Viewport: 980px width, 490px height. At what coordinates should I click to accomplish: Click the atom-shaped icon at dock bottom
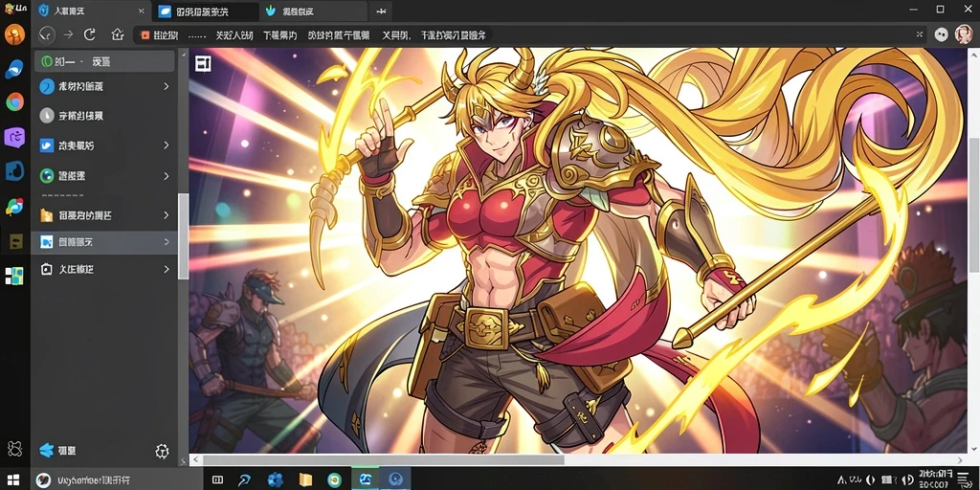pyautogui.click(x=14, y=448)
